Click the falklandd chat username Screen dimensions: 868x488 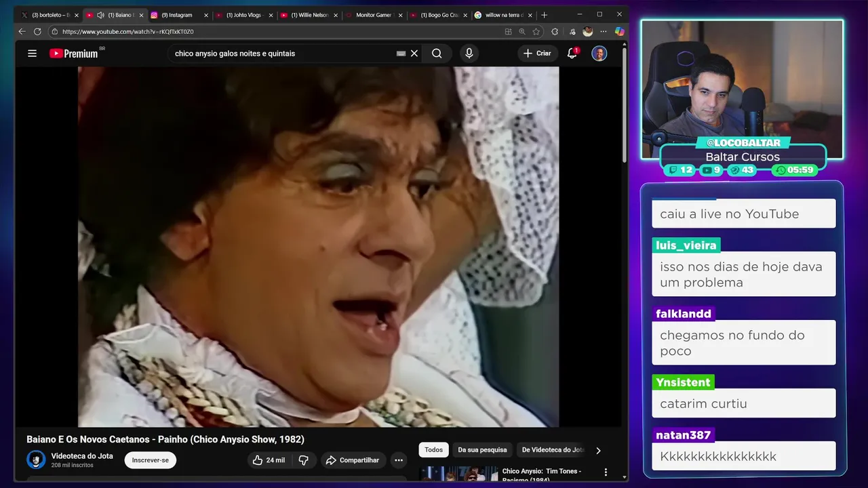point(684,314)
